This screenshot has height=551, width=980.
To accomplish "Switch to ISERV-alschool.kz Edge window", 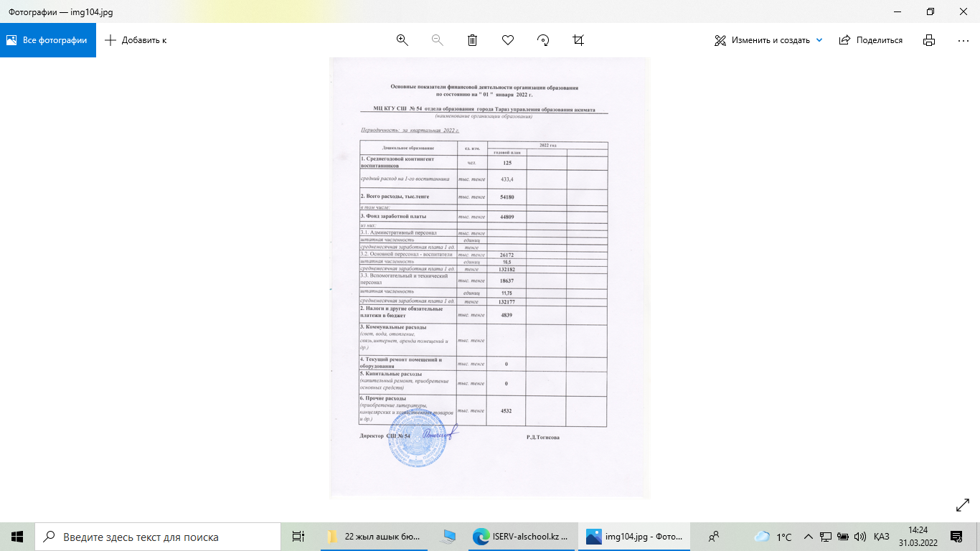I will 522,537.
